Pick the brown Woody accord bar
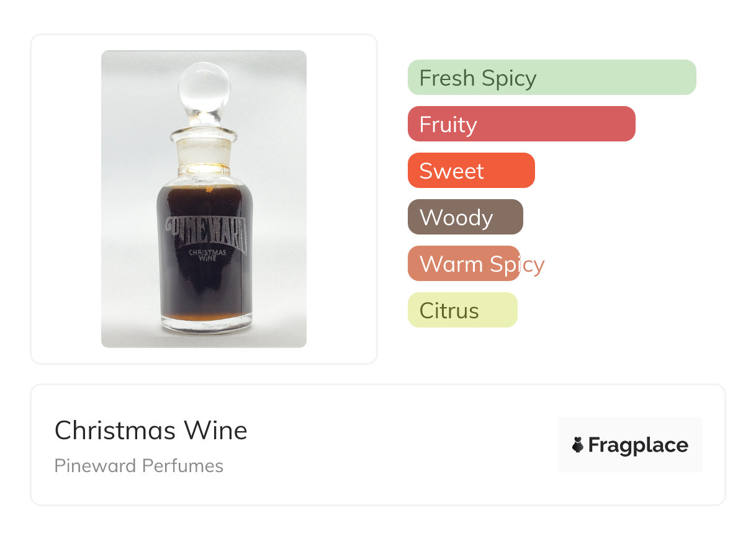Viewport: 756px width, 536px height. (x=466, y=217)
